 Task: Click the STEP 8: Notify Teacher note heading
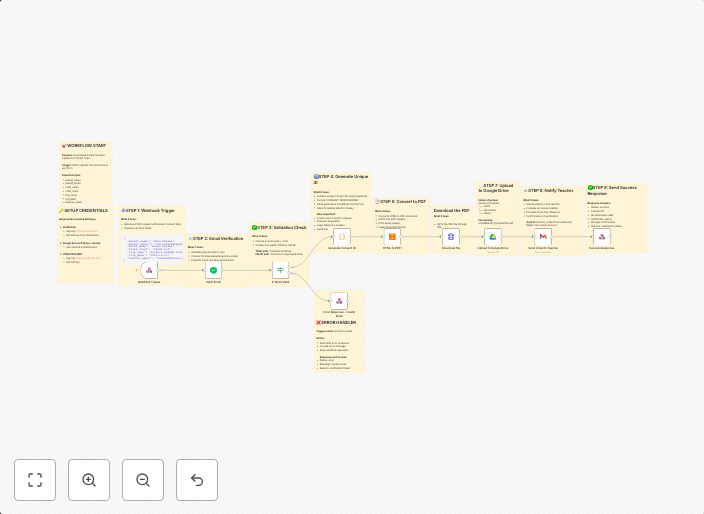[x=549, y=191]
